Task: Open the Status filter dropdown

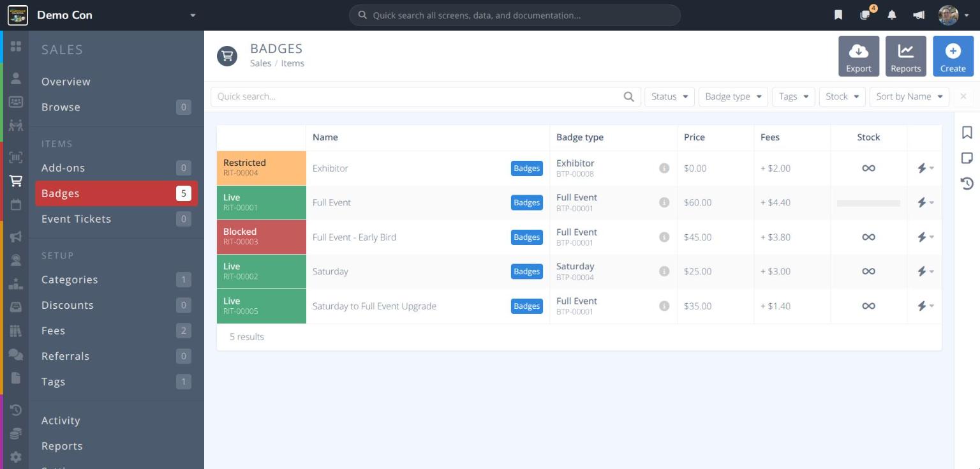Action: (x=669, y=96)
